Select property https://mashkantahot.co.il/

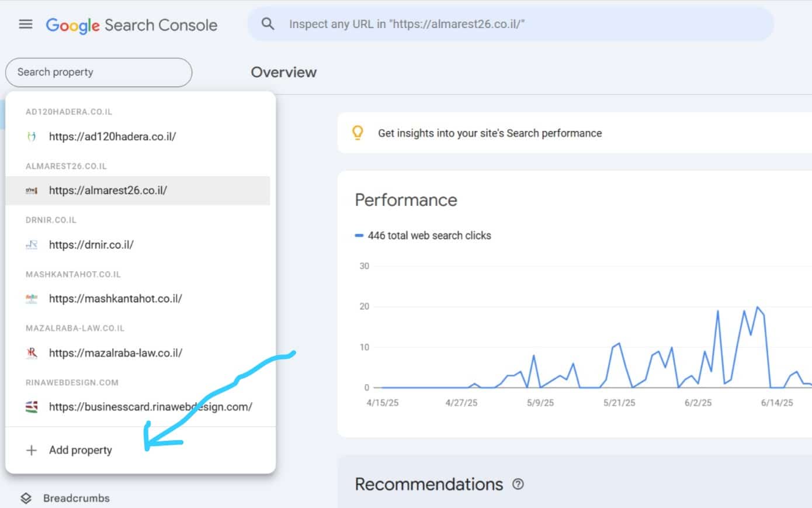click(x=138, y=299)
